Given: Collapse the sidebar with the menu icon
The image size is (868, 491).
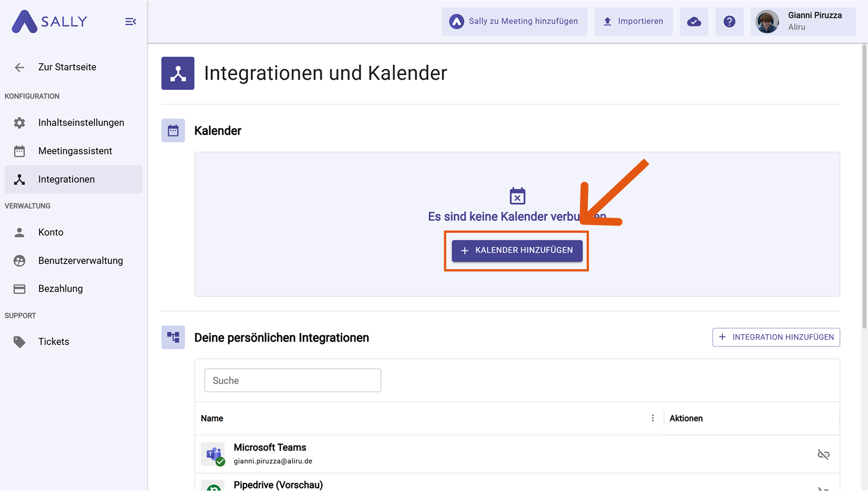Looking at the screenshot, I should pyautogui.click(x=130, y=22).
